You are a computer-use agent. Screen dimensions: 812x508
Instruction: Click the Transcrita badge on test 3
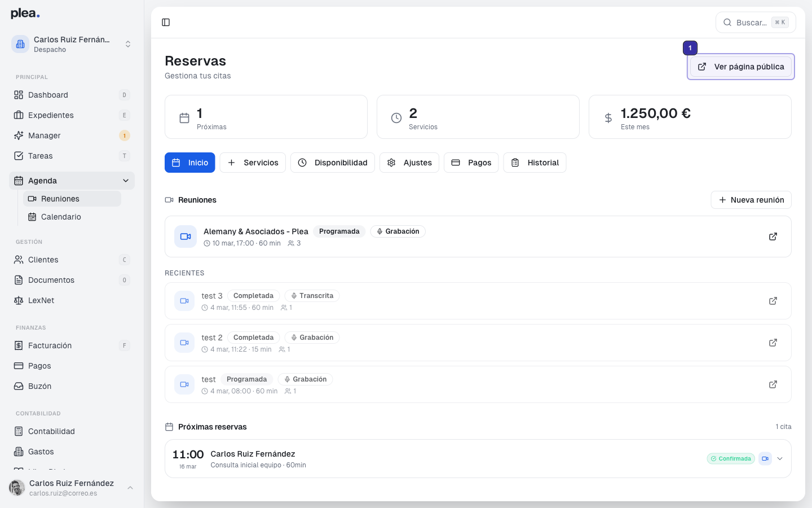[312, 296]
